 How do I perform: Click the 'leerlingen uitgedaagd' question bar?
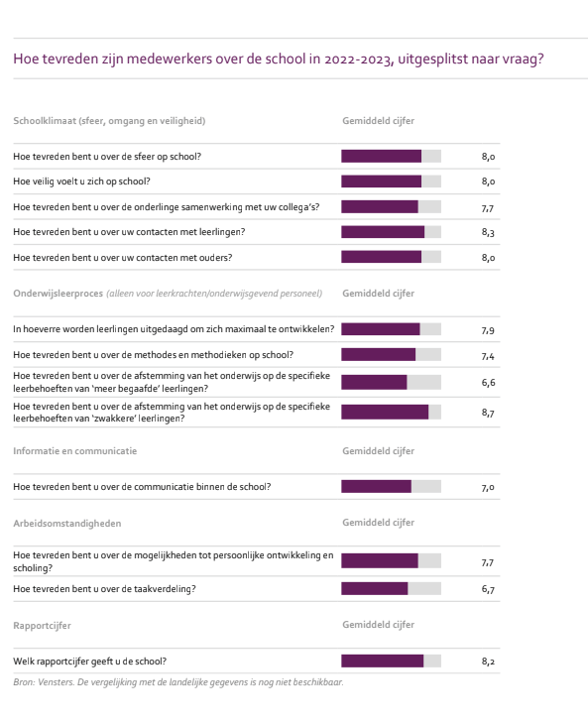[x=391, y=329]
